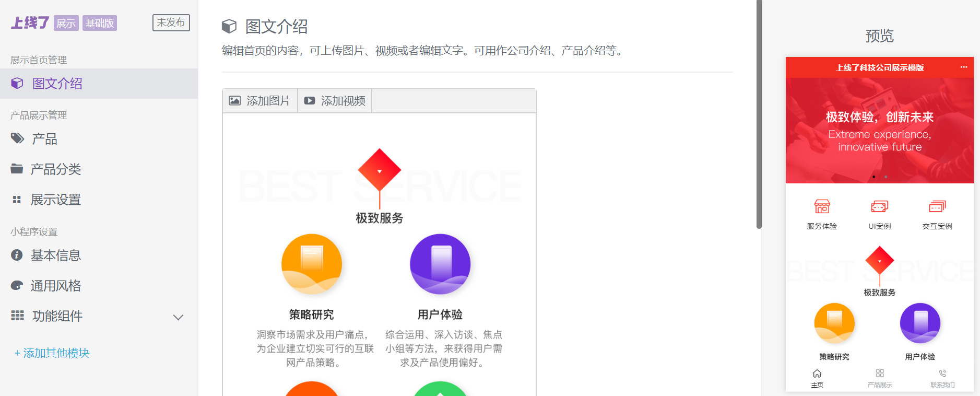
Task: Select the second carousel dot in preview
Action: (x=885, y=177)
